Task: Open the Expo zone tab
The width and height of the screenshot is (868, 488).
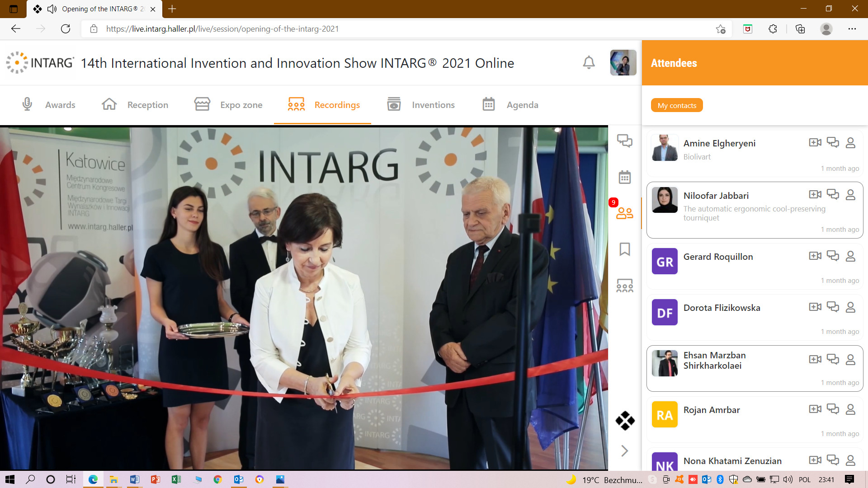Action: pyautogui.click(x=228, y=105)
